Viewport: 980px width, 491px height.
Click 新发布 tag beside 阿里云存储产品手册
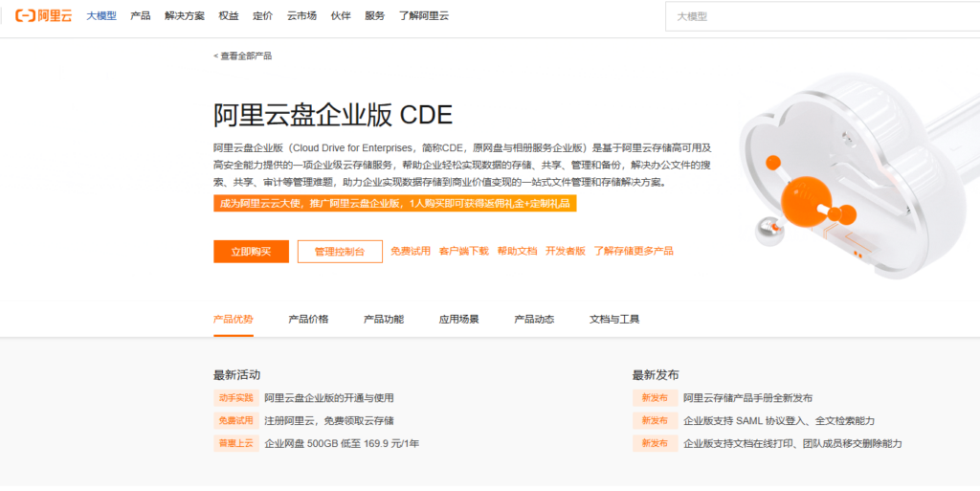tap(655, 398)
